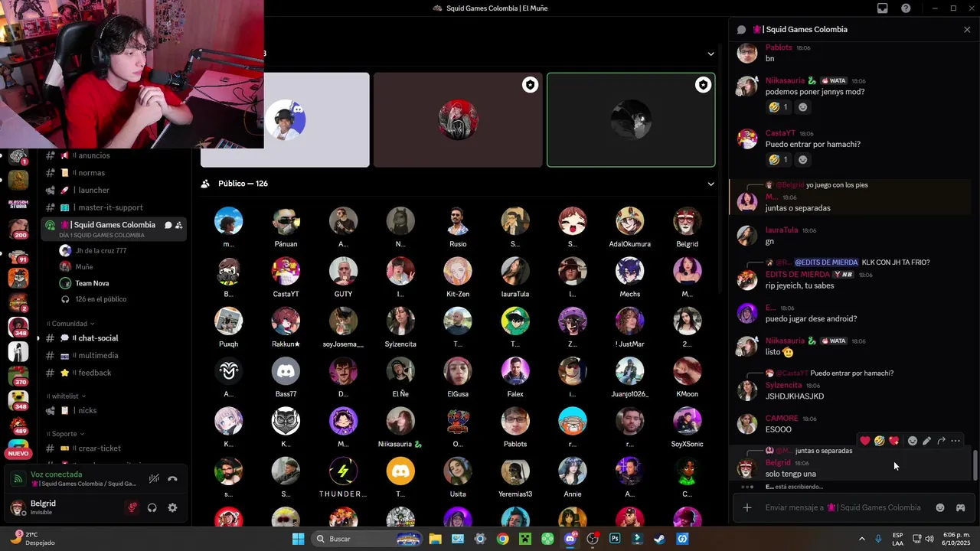
Task: Open CastaYT's avatar in the audience grid
Action: 286,271
